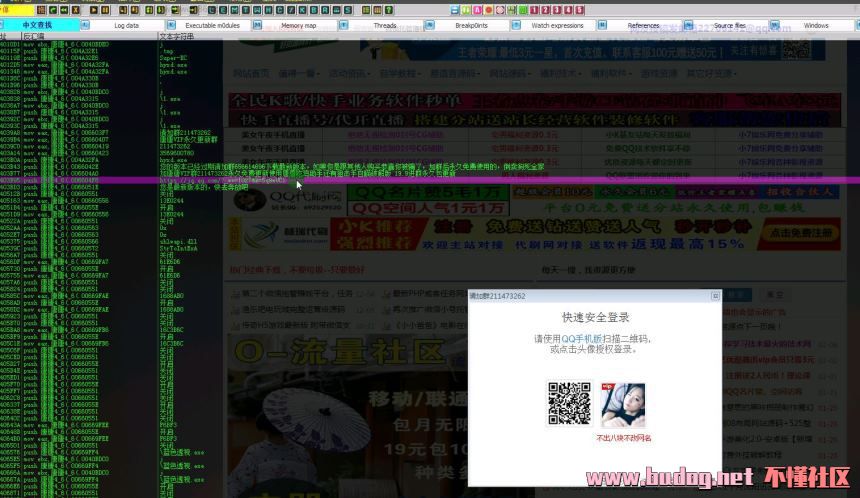Click the Pause execution toolbar icon
The width and height of the screenshot is (860, 498).
point(105,10)
